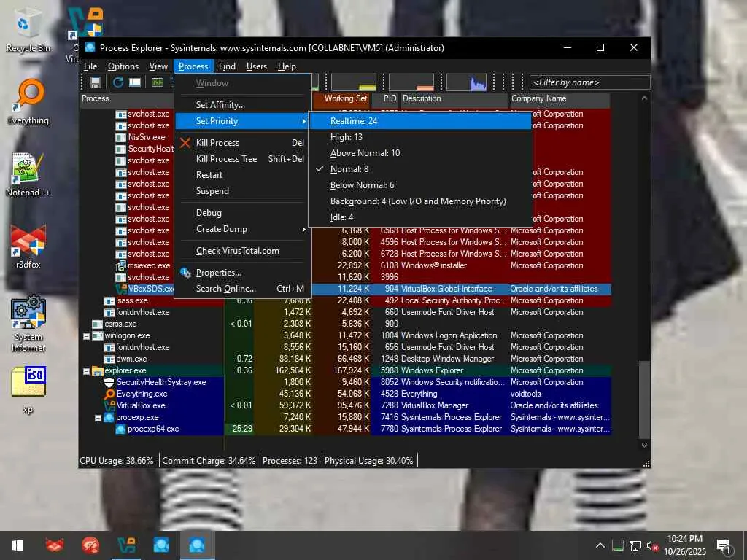The width and height of the screenshot is (747, 560).
Task: Click the red X Kill Process icon
Action: [185, 143]
